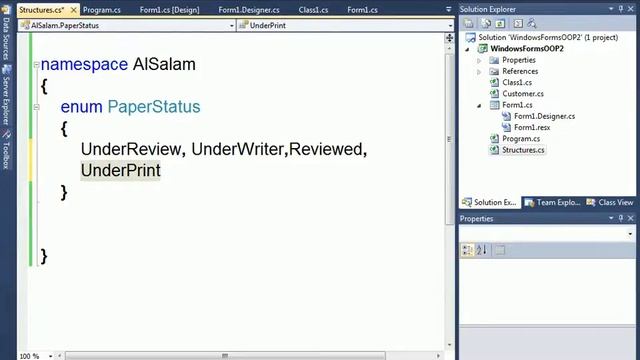The height and width of the screenshot is (360, 640).
Task: Click the horizontal scrollbar thumb
Action: point(225,356)
